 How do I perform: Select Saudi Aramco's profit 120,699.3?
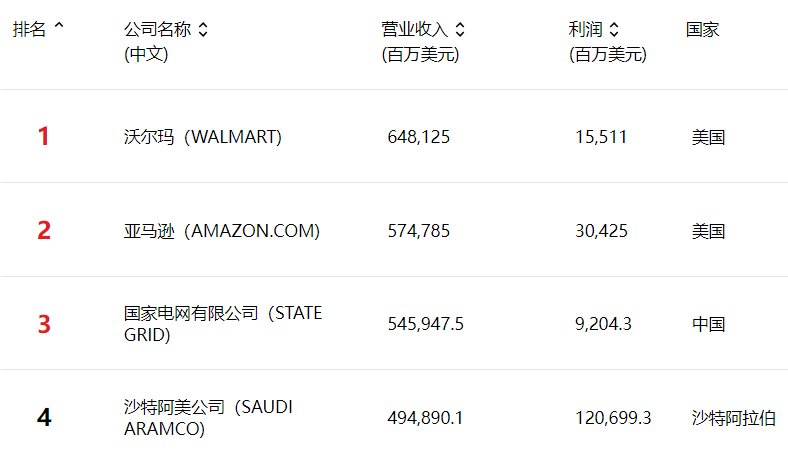tap(613, 418)
